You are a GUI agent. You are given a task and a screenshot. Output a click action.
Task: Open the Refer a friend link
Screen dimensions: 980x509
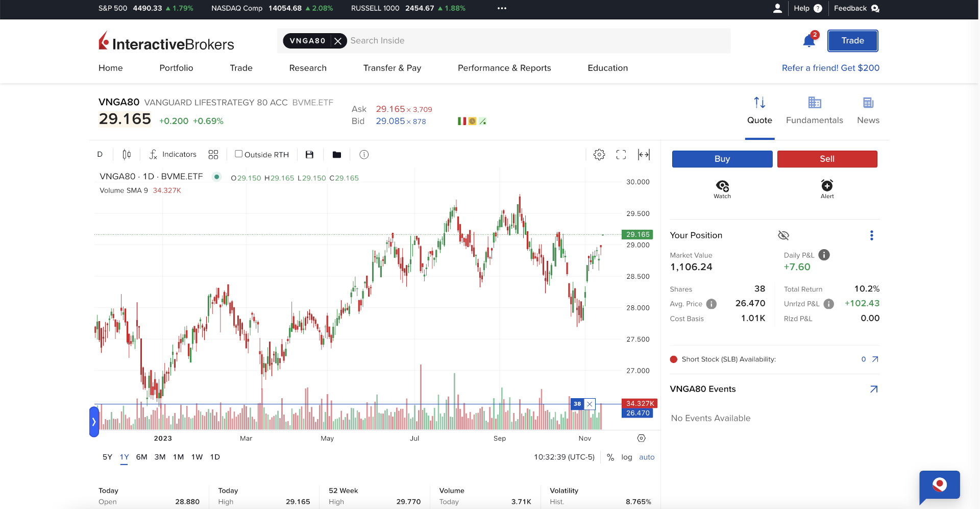point(830,68)
